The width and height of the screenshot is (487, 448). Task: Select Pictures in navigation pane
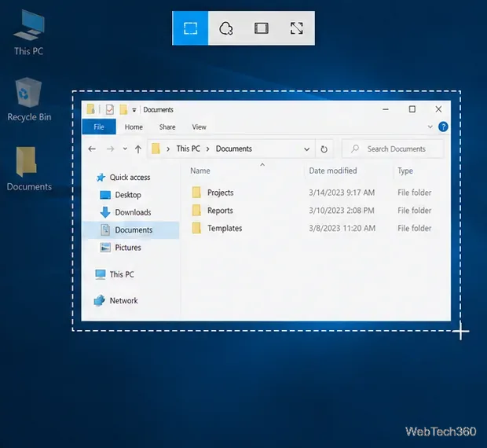coord(128,248)
